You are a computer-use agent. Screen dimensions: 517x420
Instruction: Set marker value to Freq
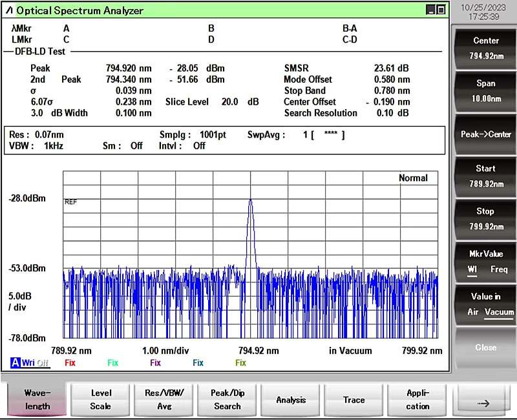[x=499, y=269]
